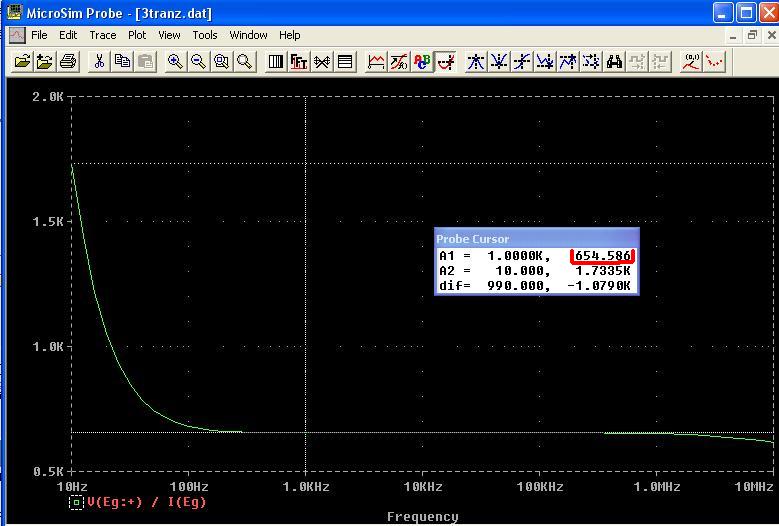Click the 2.0K y-axis label

point(48,97)
